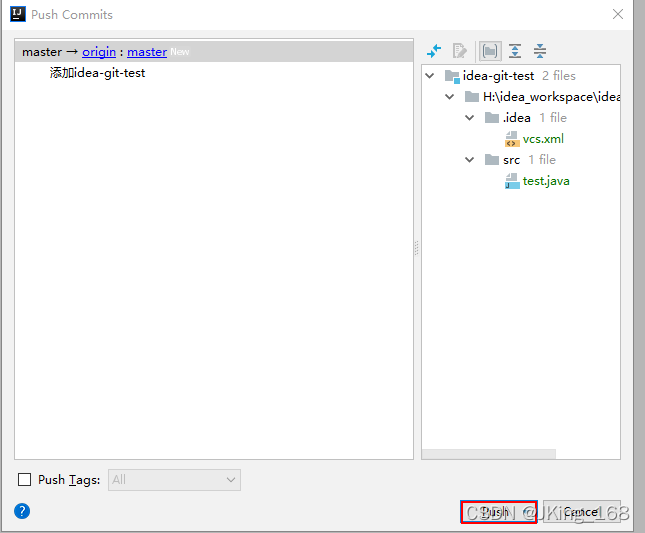The image size is (645, 533).
Task: Click the splitter handle between panels
Action: coord(417,248)
